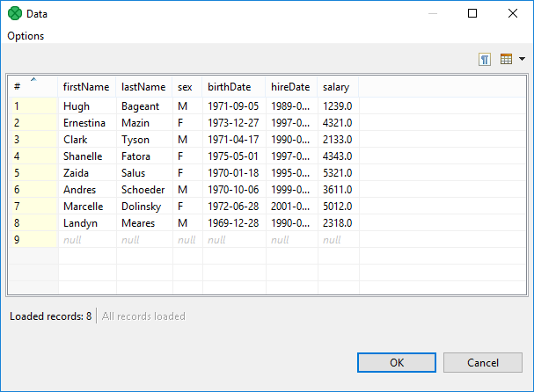Click the null firstName cell in row 9
This screenshot has height=392, width=534.
[x=86, y=240]
